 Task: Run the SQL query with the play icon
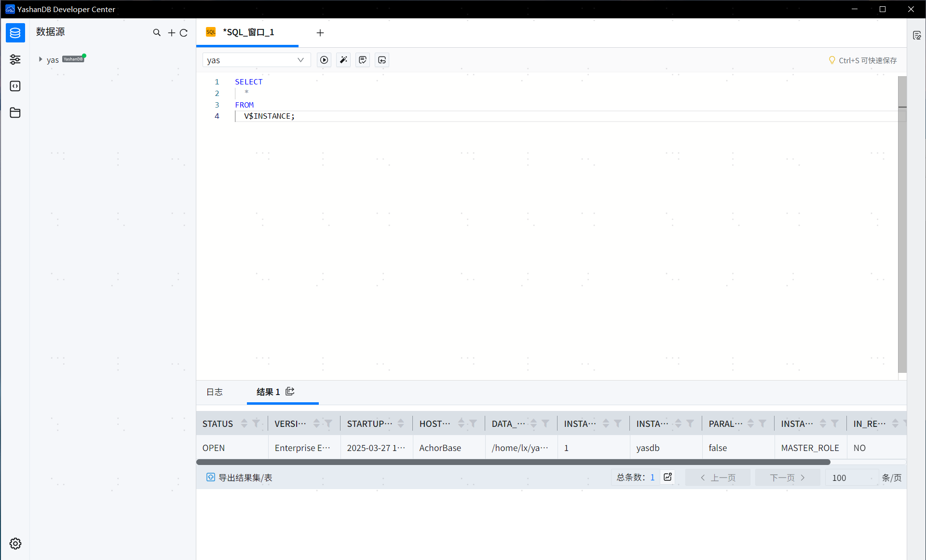click(324, 59)
